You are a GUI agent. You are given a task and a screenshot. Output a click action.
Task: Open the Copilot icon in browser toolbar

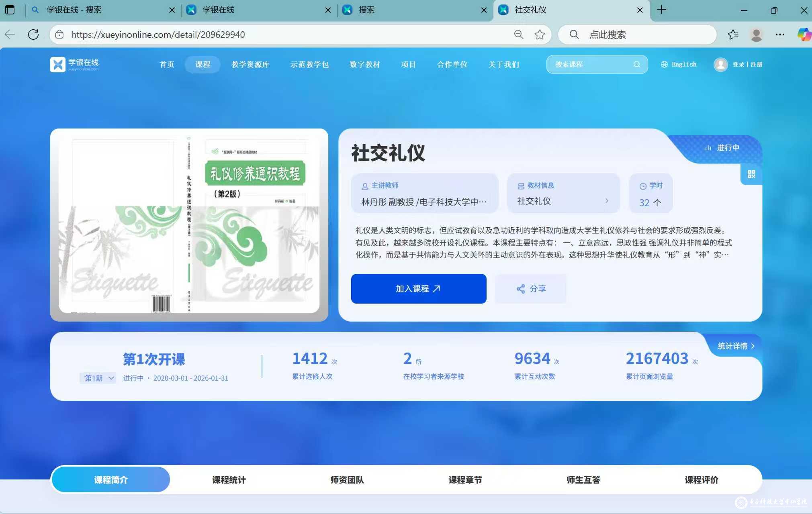point(804,35)
